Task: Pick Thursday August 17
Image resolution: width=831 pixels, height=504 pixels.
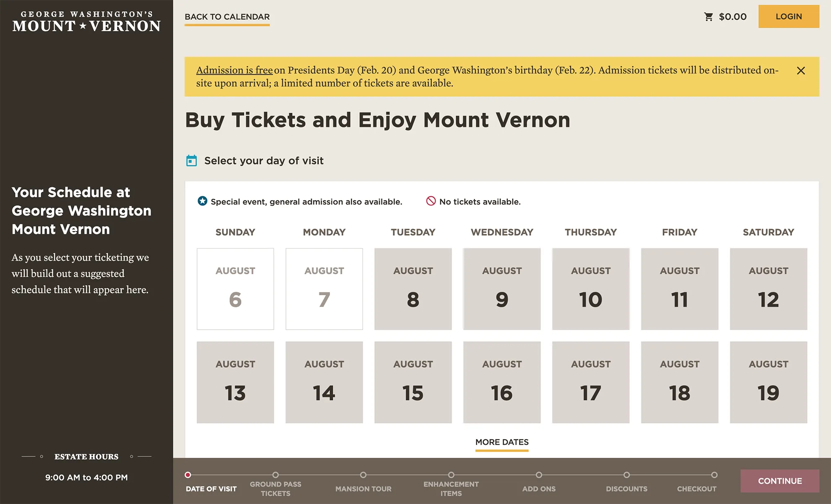Action: tap(591, 382)
